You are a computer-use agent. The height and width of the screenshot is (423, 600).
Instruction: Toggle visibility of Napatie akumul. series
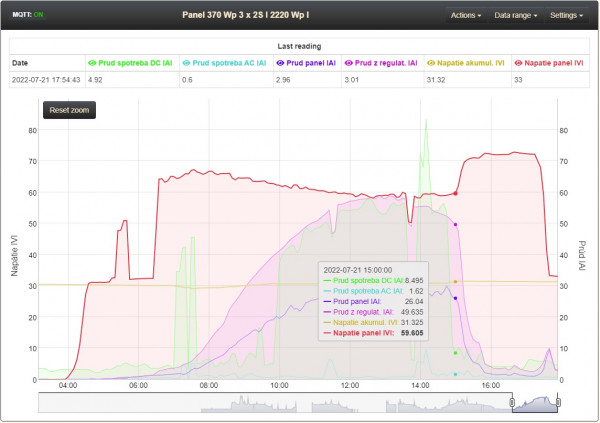431,63
